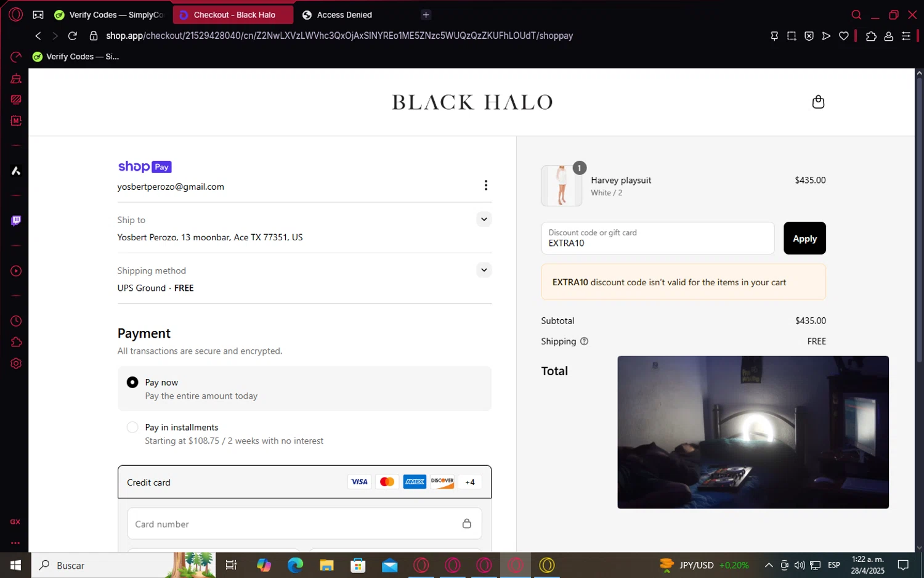Click the Card number input field
This screenshot has height=578, width=924.
point(304,524)
